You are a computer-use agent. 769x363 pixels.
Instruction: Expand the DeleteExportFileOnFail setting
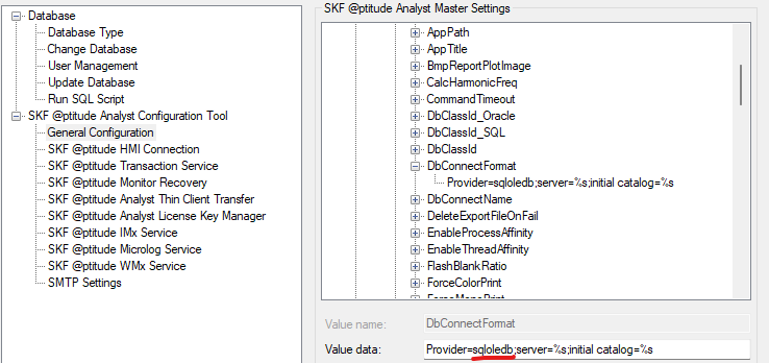[x=415, y=216]
